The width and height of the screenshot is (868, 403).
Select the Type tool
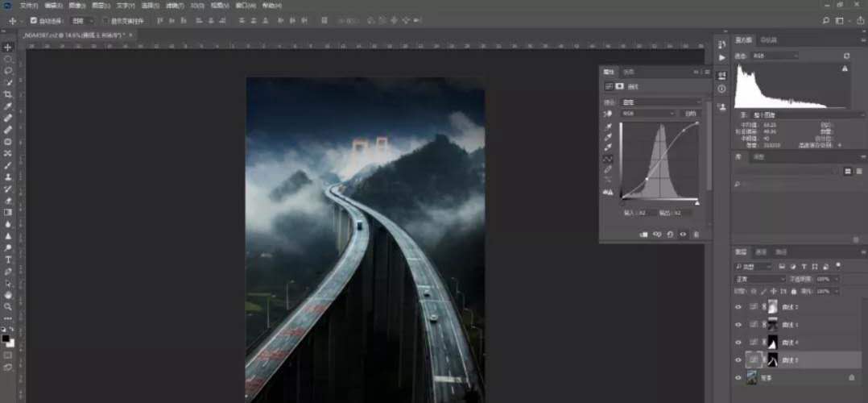click(x=8, y=260)
